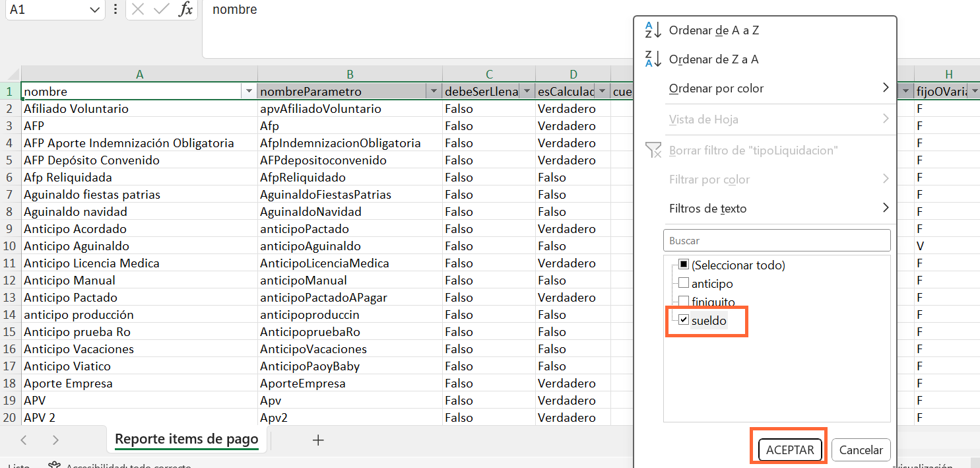
Task: Select 'Ordenar de A a Z' option
Action: tap(713, 30)
